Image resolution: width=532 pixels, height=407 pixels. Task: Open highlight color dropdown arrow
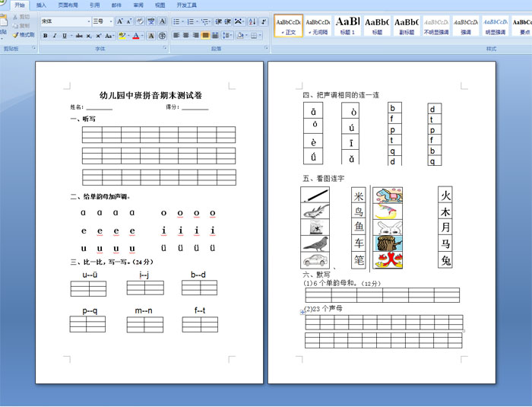(128, 36)
